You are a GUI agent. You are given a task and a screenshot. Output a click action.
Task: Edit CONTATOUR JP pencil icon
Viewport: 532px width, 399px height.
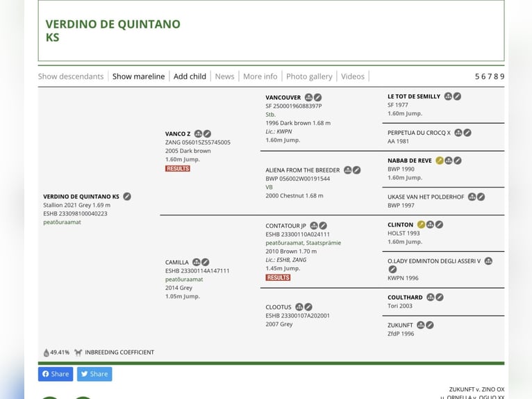coord(323,226)
